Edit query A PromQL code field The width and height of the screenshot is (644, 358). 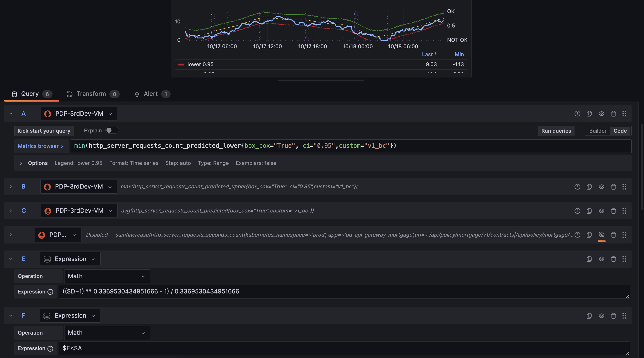351,146
